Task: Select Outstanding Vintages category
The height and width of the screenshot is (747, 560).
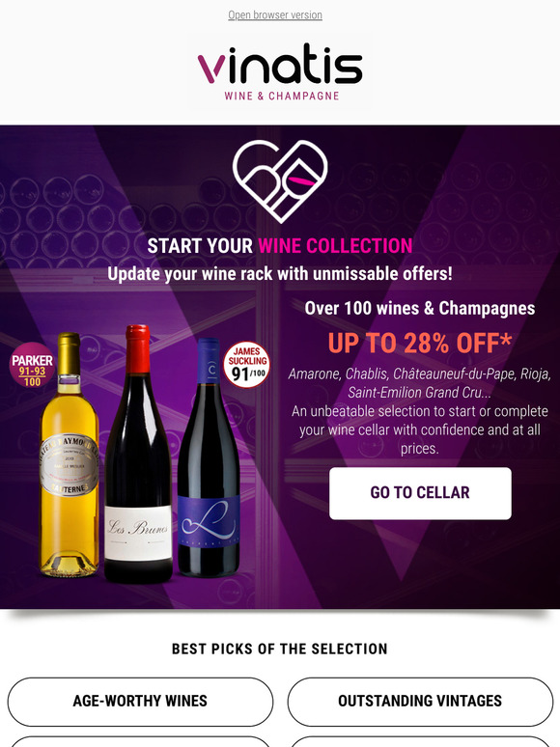Action: (x=420, y=702)
